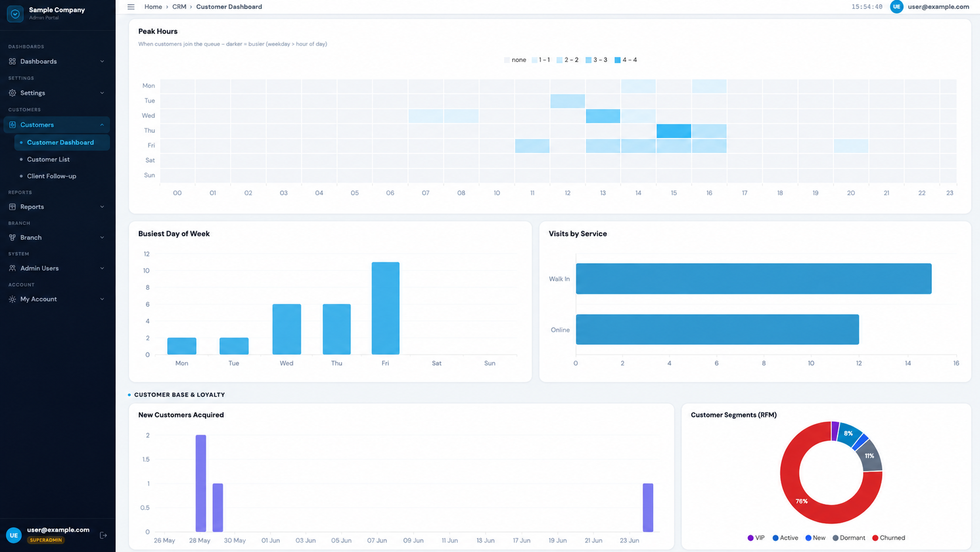
Task: Click the 28 May bar in New Customers
Action: click(x=200, y=483)
